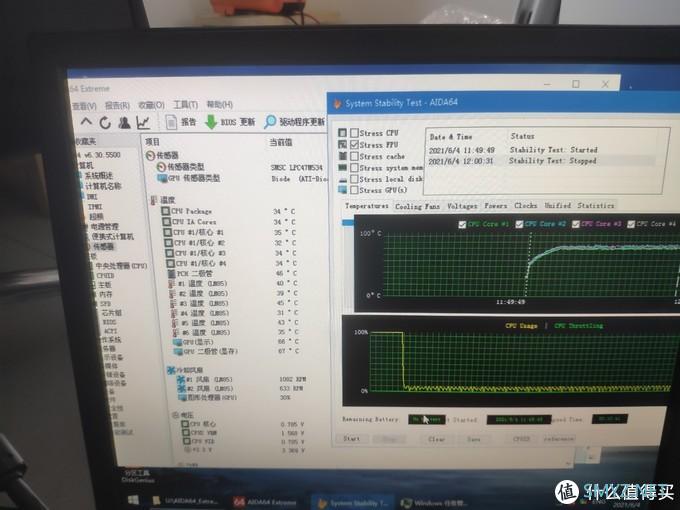Image resolution: width=680 pixels, height=510 pixels.
Task: Click the up-arrow navigation icon in AIDA64 toolbar
Action: point(86,122)
